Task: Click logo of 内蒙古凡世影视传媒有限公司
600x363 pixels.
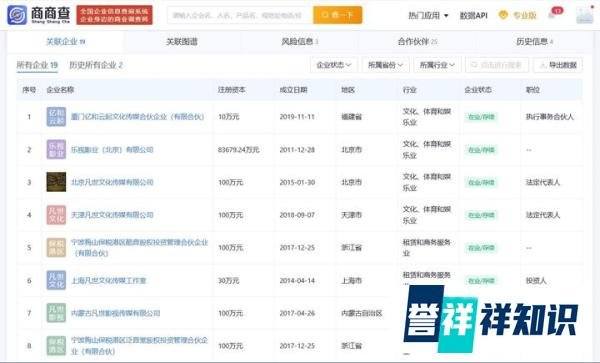Action: pyautogui.click(x=56, y=313)
